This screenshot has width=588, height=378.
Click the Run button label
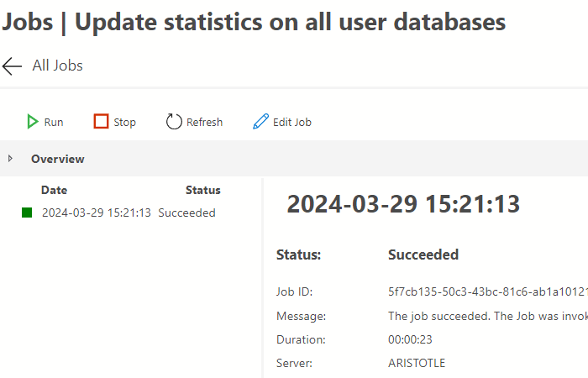coord(54,122)
